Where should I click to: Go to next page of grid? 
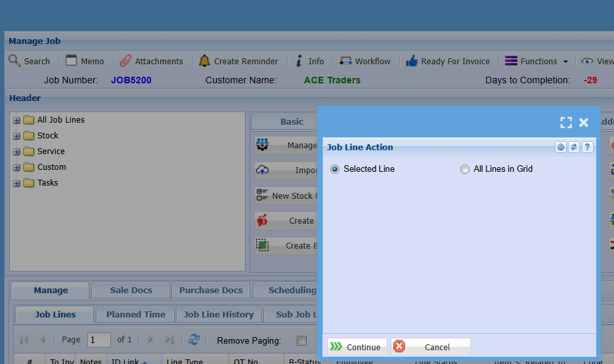150,339
